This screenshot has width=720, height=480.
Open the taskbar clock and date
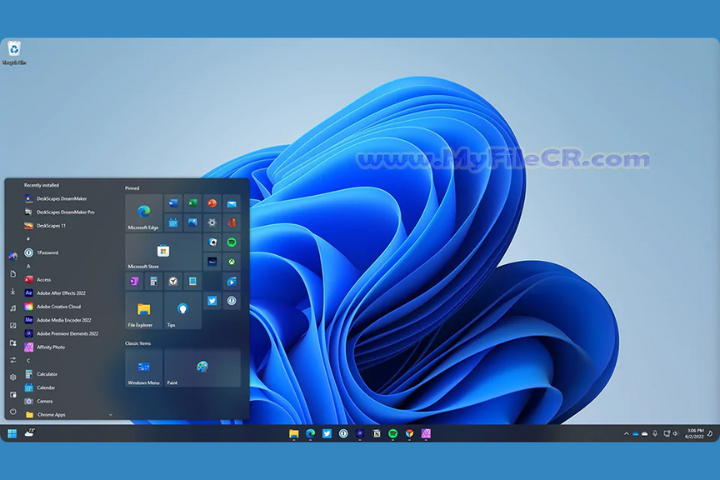click(x=694, y=434)
